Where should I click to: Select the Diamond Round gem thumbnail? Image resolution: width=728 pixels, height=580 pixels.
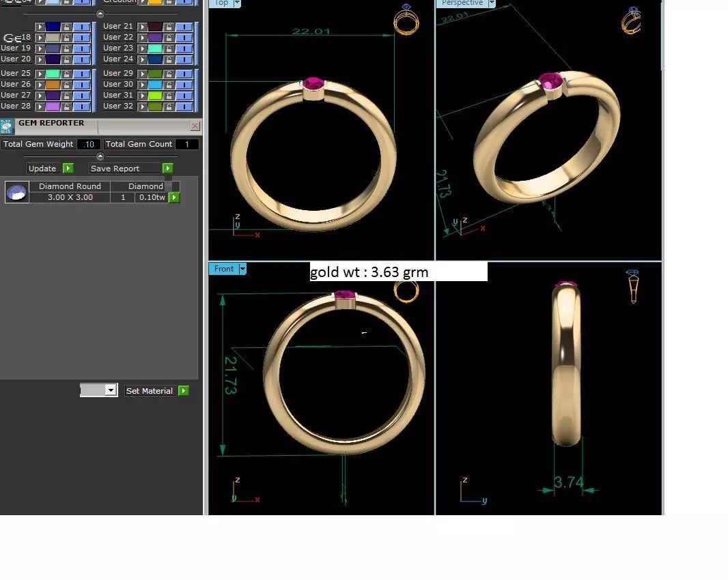(17, 192)
